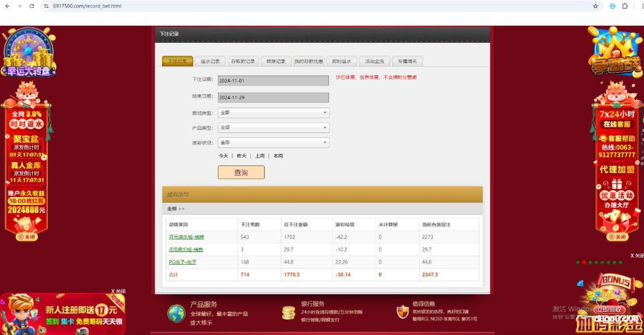
Task: Click the 下注日期 date input field
Action: pos(274,80)
